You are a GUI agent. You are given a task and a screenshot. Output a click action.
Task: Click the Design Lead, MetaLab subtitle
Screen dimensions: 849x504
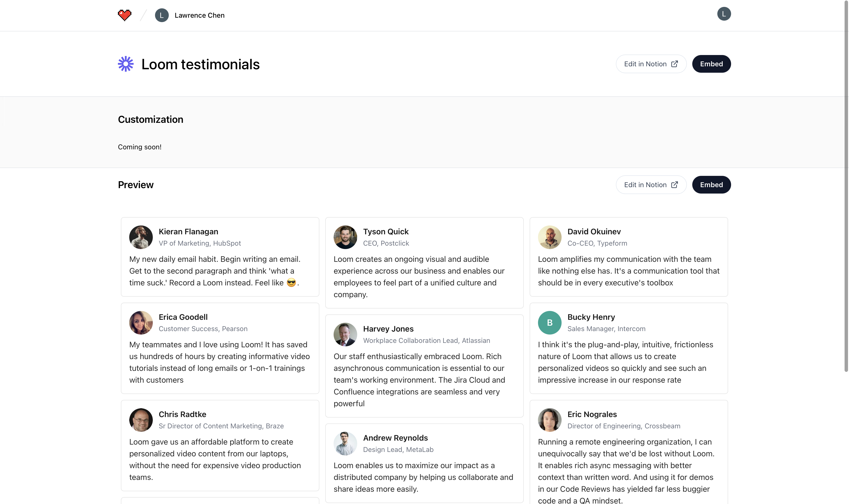click(x=398, y=450)
